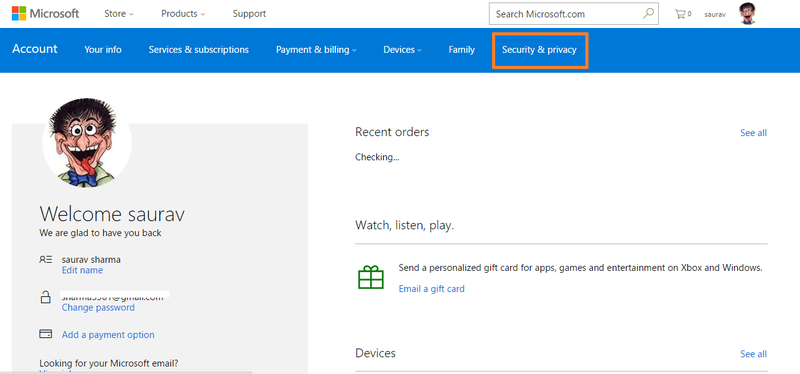Viewport: 800px width, 374px height.
Task: Open the Security & privacy tab
Action: [539, 49]
